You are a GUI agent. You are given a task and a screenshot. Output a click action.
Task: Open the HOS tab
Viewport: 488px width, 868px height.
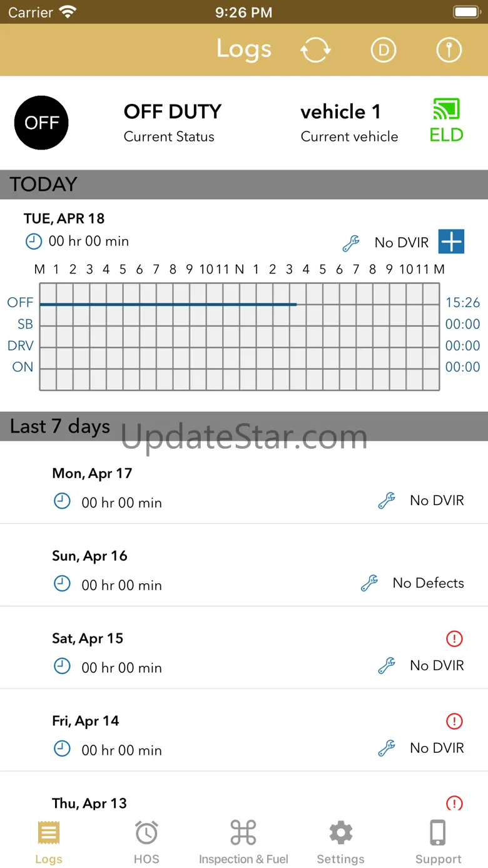(x=146, y=842)
